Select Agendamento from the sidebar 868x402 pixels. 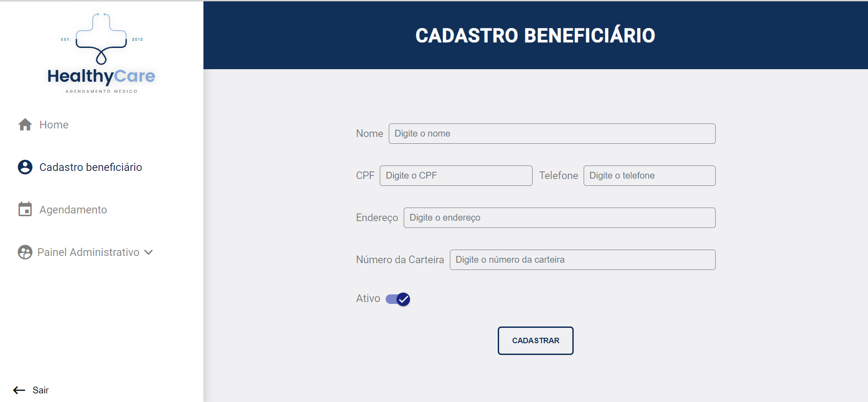[x=73, y=209]
